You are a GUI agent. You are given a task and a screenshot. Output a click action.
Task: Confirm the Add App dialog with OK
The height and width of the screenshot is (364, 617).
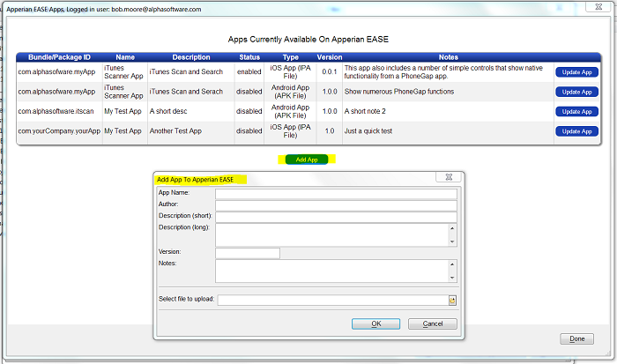(x=375, y=323)
